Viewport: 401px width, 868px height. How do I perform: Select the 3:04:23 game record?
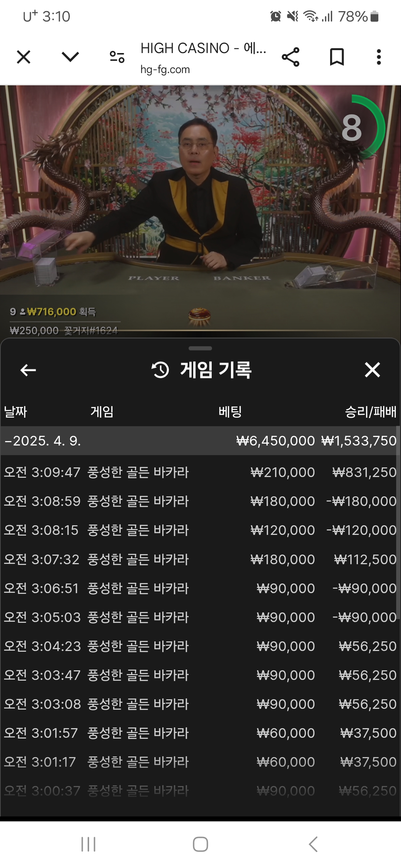(200, 646)
